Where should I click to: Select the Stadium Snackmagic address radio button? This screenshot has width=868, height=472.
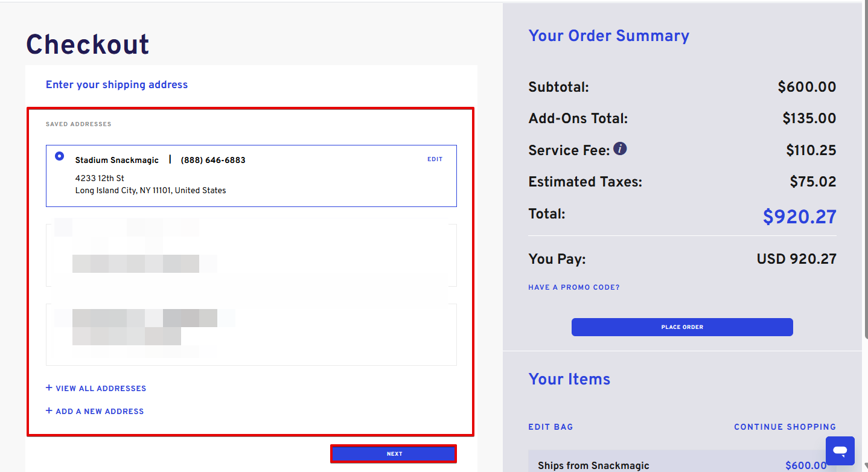point(59,156)
